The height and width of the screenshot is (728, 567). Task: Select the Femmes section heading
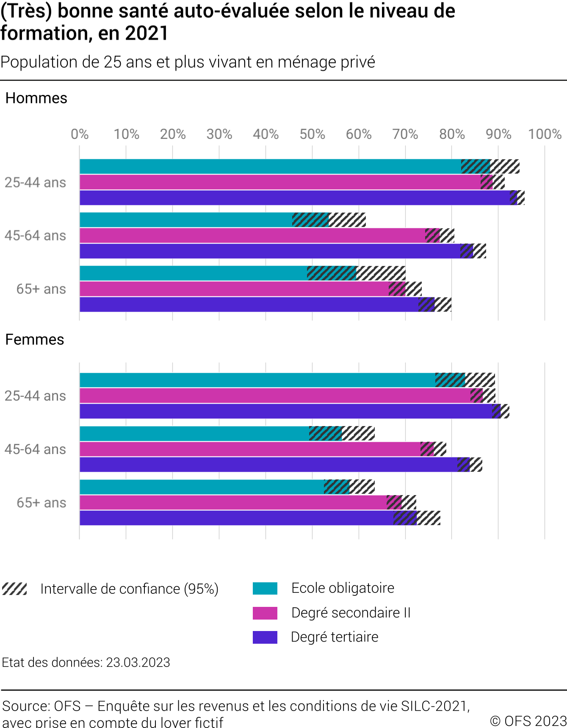35,340
